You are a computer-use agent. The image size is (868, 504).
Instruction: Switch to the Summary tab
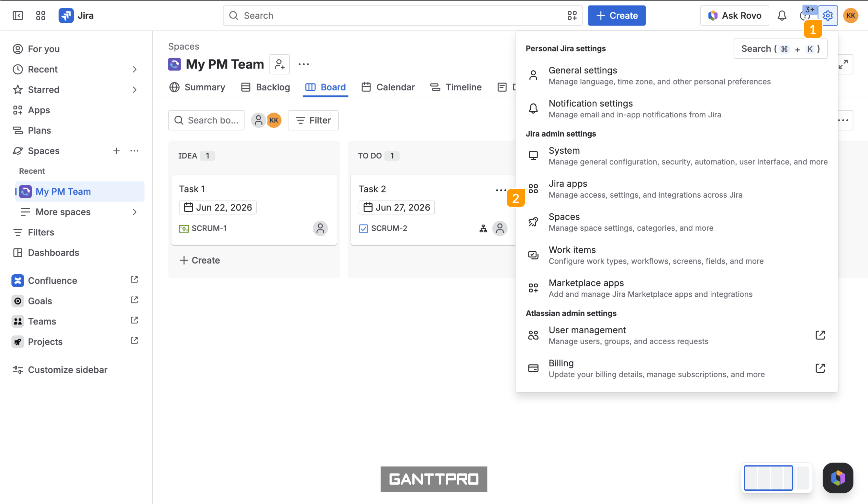pyautogui.click(x=197, y=87)
